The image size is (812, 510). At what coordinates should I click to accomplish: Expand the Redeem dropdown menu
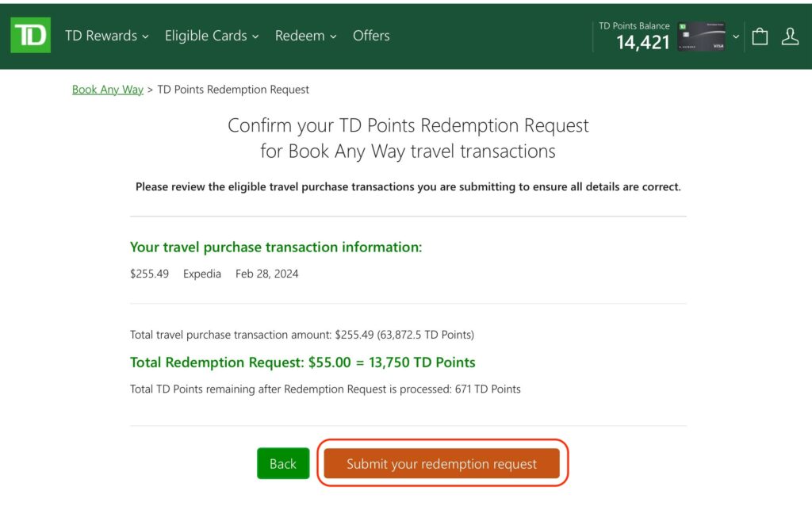[x=305, y=36]
